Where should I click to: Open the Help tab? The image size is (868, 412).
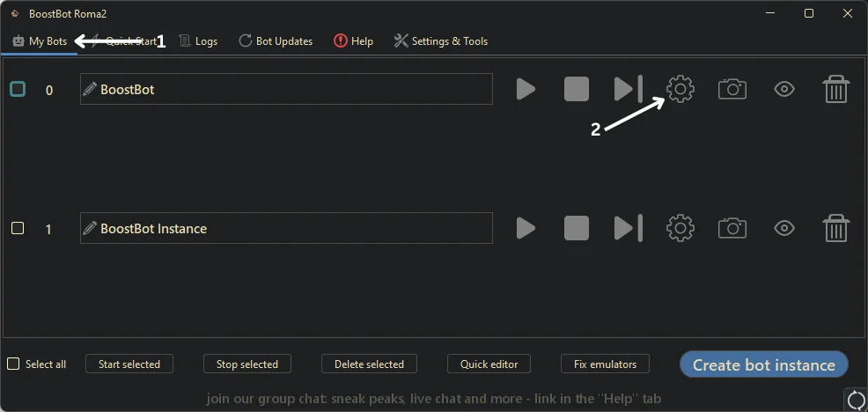coord(353,41)
